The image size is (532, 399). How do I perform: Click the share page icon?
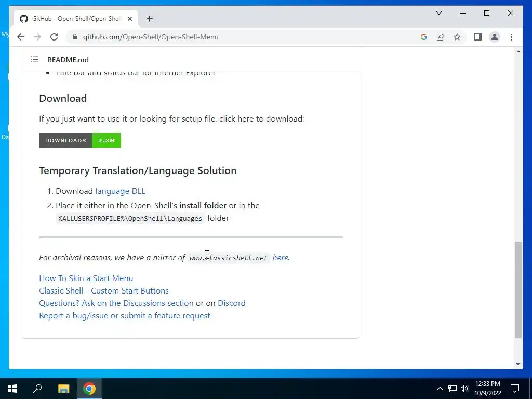tap(441, 37)
